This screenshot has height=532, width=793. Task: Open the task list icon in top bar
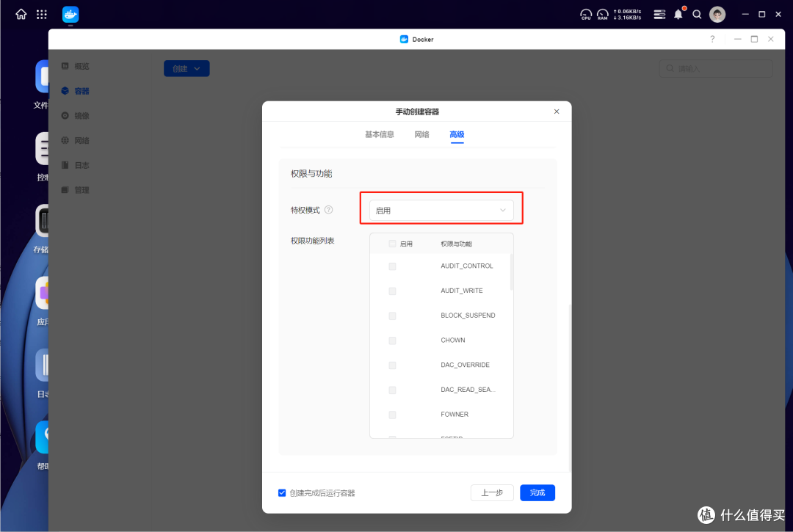(x=659, y=14)
